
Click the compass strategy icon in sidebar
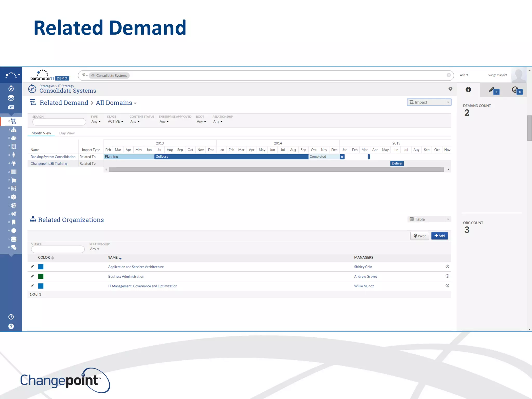11,89
